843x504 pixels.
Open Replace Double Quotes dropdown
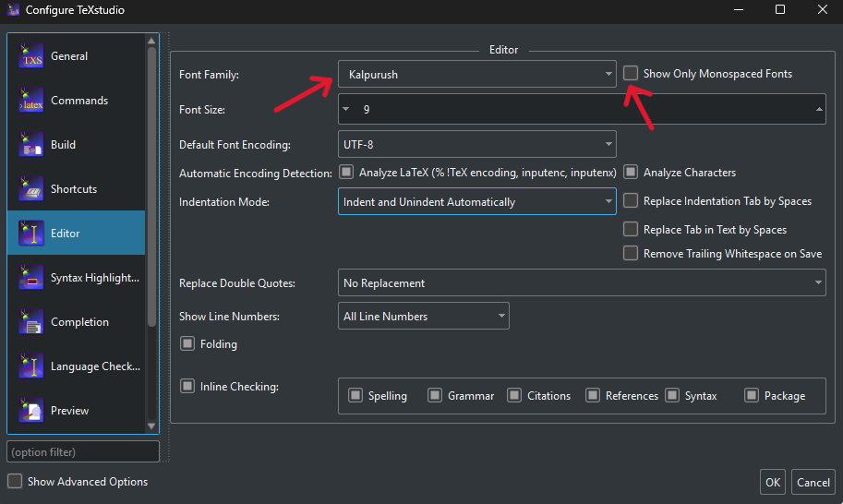pyautogui.click(x=582, y=282)
